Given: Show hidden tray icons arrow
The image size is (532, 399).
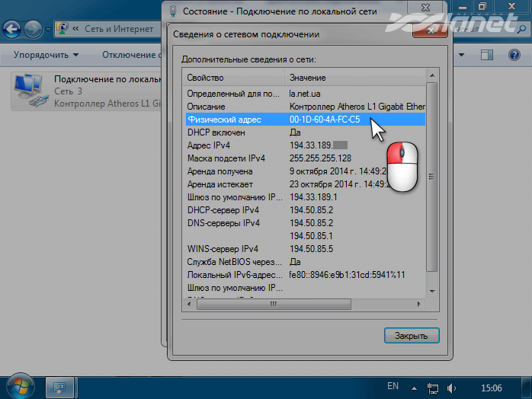Looking at the screenshot, I should [415, 387].
